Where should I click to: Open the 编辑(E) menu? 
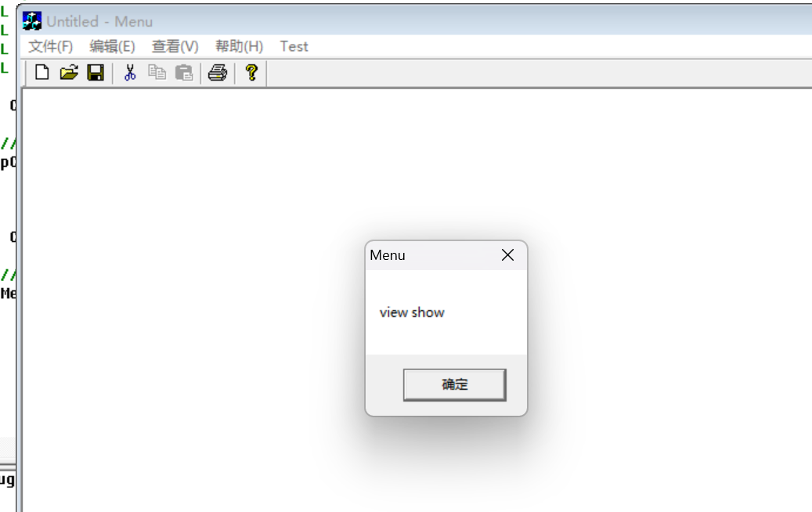click(113, 47)
